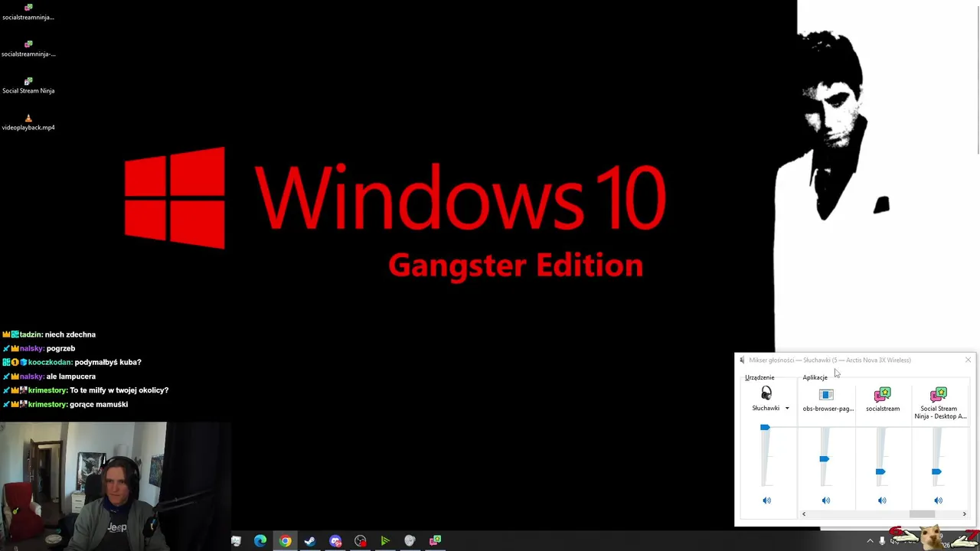Click chat message 'nalsky: pogrzeb'
The height and width of the screenshot is (551, 980).
coord(38,348)
